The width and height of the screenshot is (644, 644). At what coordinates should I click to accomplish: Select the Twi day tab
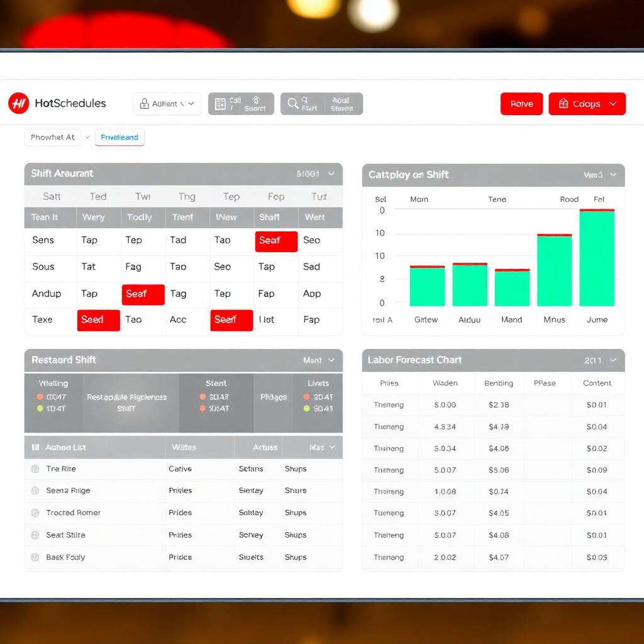coord(143,196)
